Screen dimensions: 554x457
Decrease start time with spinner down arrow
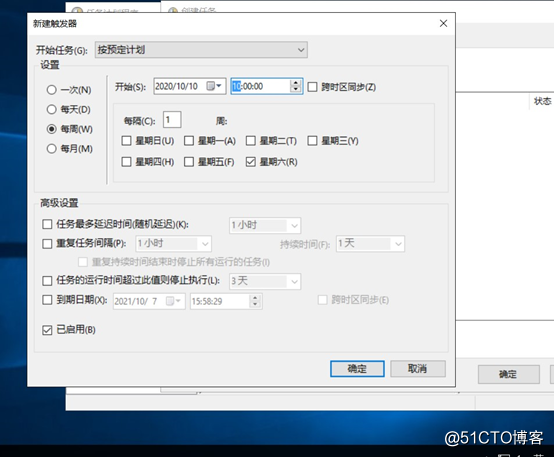[296, 89]
